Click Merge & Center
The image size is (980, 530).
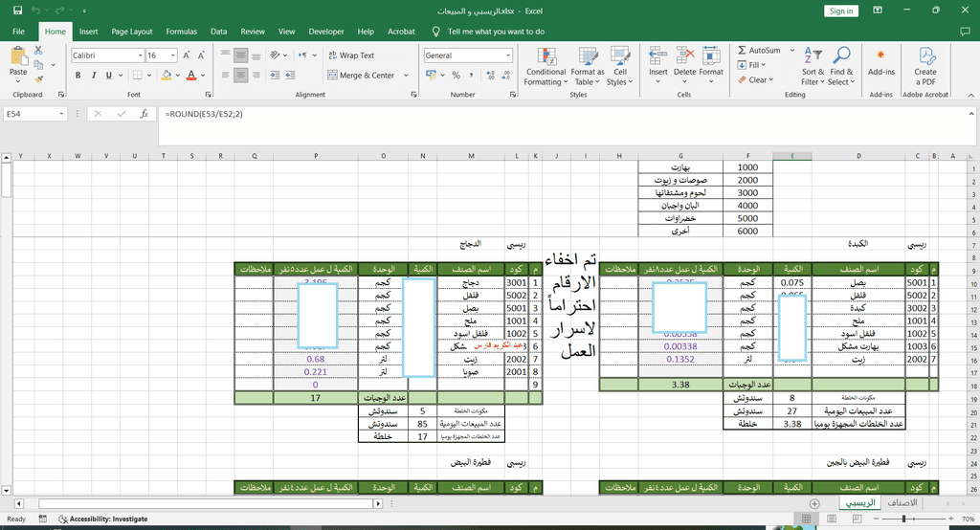[361, 75]
